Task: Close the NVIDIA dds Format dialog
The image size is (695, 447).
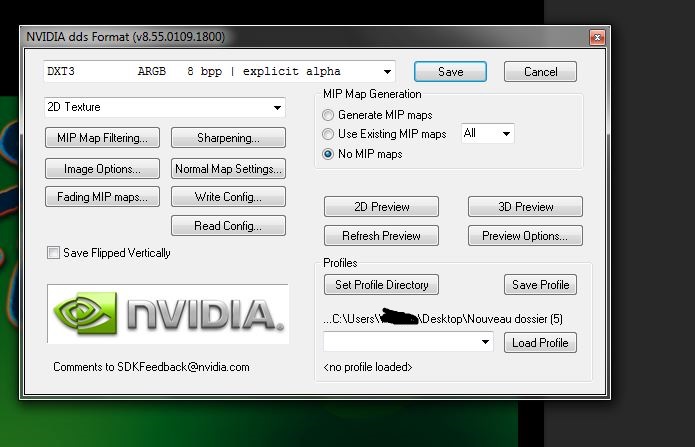Action: pos(597,38)
